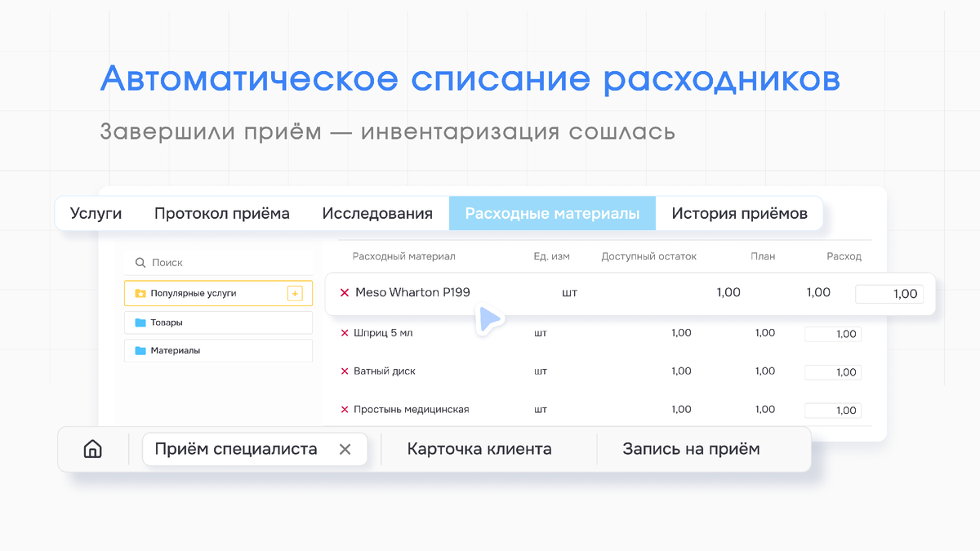Viewport: 980px width, 551px height.
Task: Remove Meso Wharton P199 with red cross
Action: [x=344, y=293]
